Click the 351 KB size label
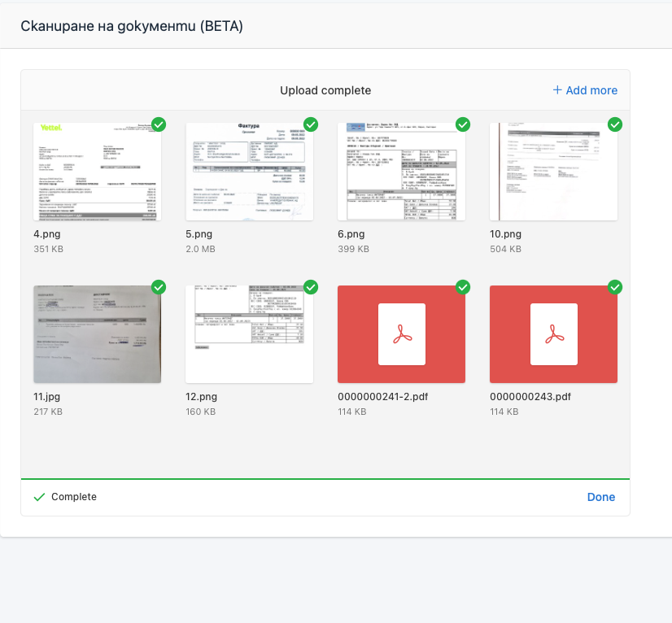 point(49,249)
